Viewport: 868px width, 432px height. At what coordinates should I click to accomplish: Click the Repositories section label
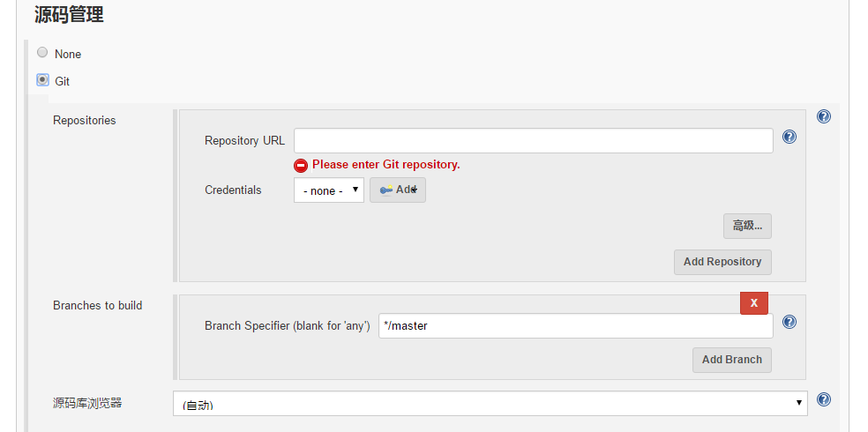point(85,120)
